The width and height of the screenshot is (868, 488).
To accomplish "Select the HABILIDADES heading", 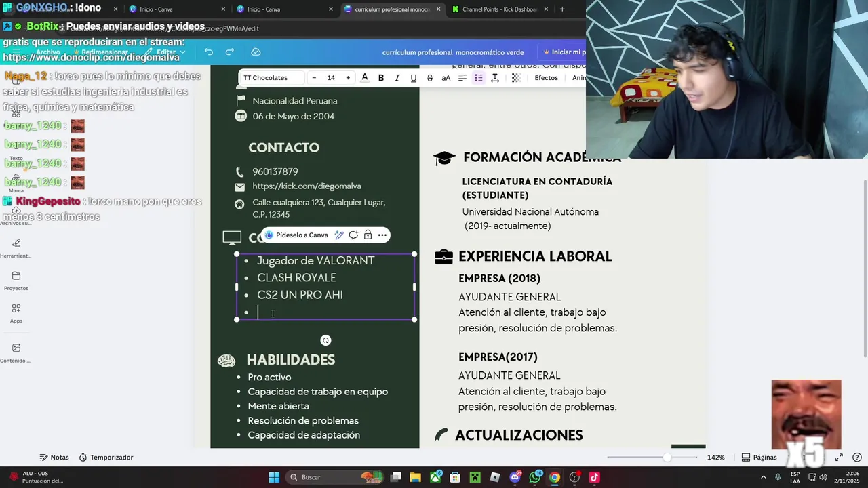I will pyautogui.click(x=291, y=360).
